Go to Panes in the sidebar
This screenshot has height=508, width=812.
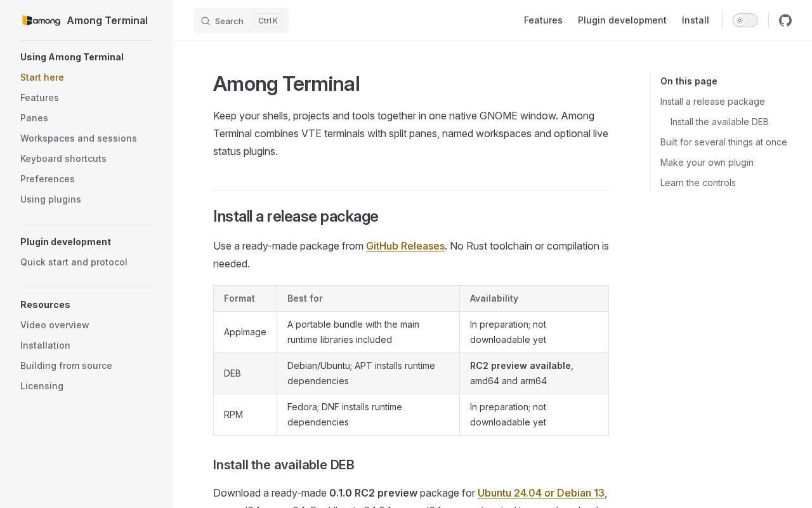(x=34, y=118)
